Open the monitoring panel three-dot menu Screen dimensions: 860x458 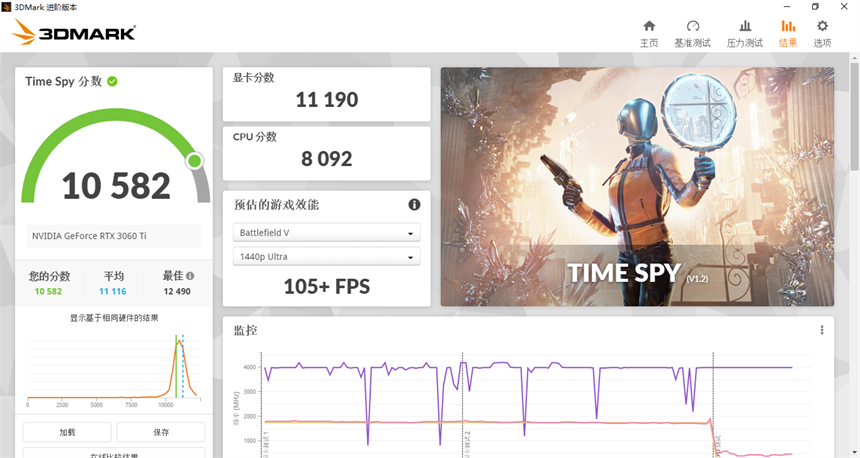click(x=822, y=330)
